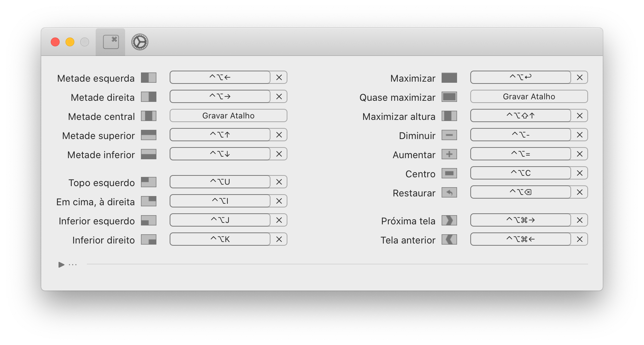Click the Próxima tela chevron icon

[449, 220]
